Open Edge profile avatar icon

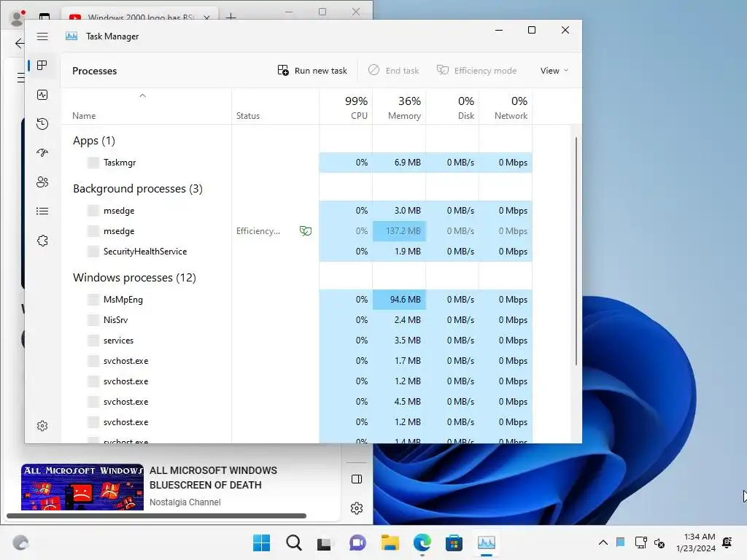point(18,17)
